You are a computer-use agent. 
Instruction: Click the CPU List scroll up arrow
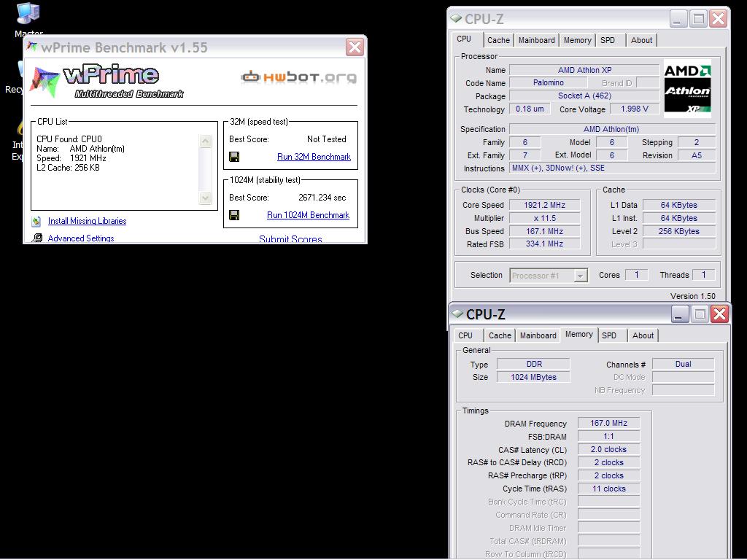click(205, 141)
